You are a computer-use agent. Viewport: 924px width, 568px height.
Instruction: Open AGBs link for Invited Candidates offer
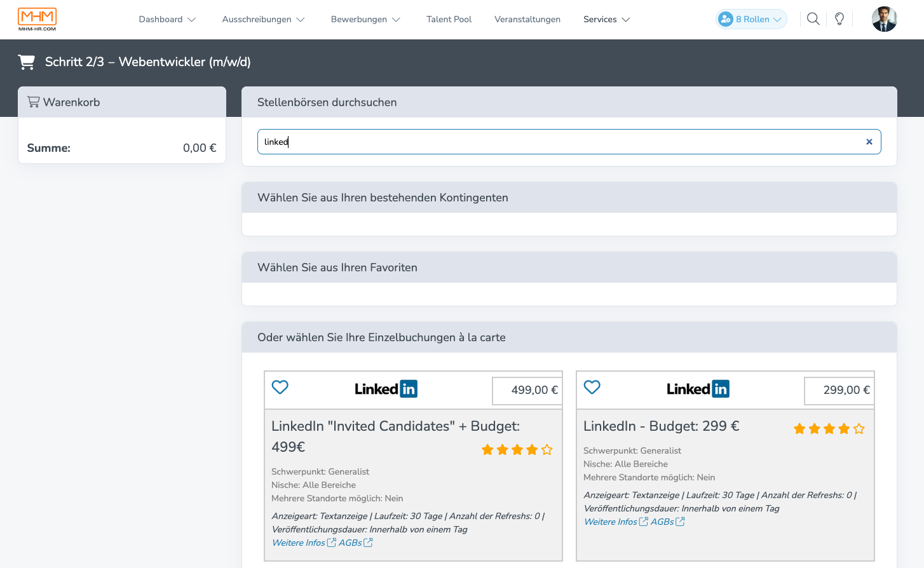point(355,543)
